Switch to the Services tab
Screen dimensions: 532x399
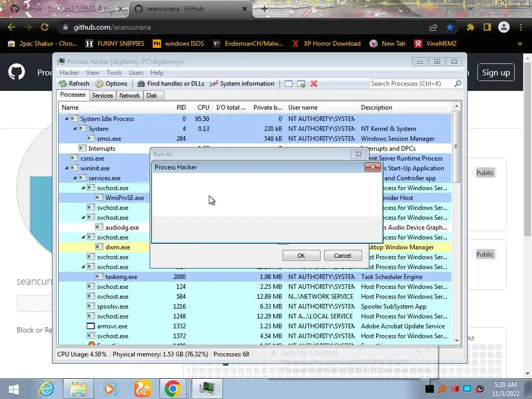[x=102, y=96]
